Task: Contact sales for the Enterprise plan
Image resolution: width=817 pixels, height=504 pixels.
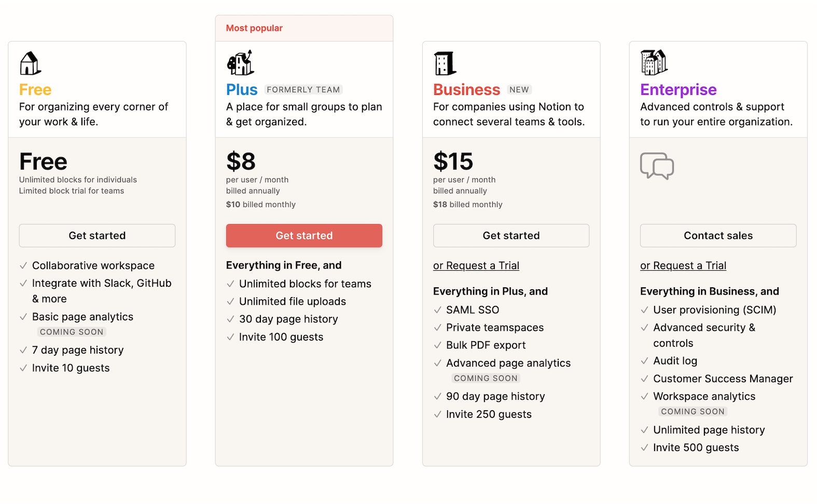Action: [x=718, y=235]
